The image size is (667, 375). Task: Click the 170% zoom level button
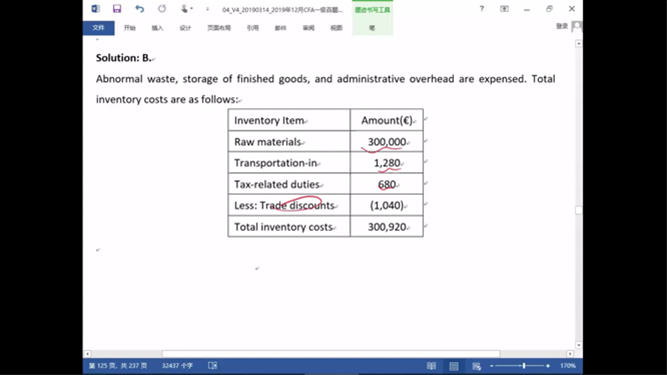(568, 366)
